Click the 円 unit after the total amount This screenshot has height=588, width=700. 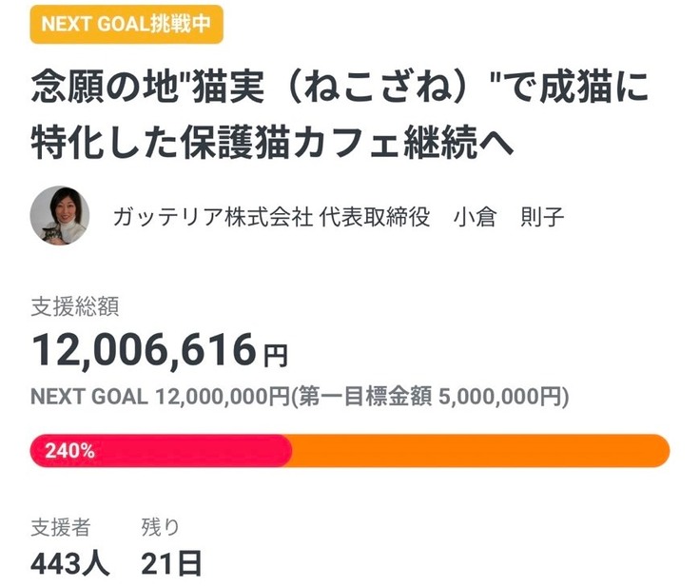tap(274, 356)
